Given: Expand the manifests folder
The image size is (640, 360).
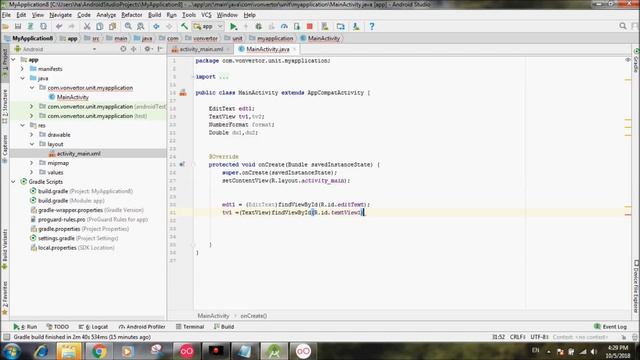Looking at the screenshot, I should tap(22, 69).
